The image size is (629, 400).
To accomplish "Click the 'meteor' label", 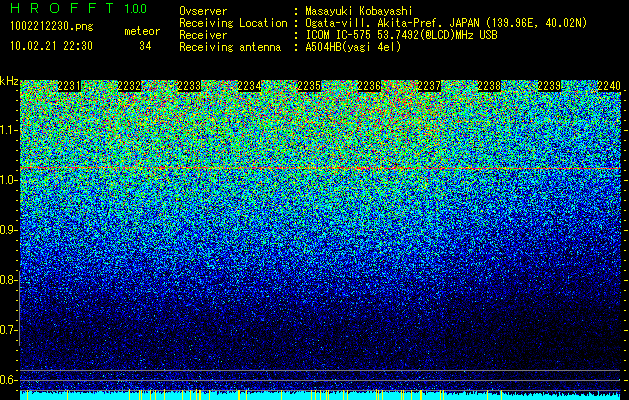I will 142,31.
